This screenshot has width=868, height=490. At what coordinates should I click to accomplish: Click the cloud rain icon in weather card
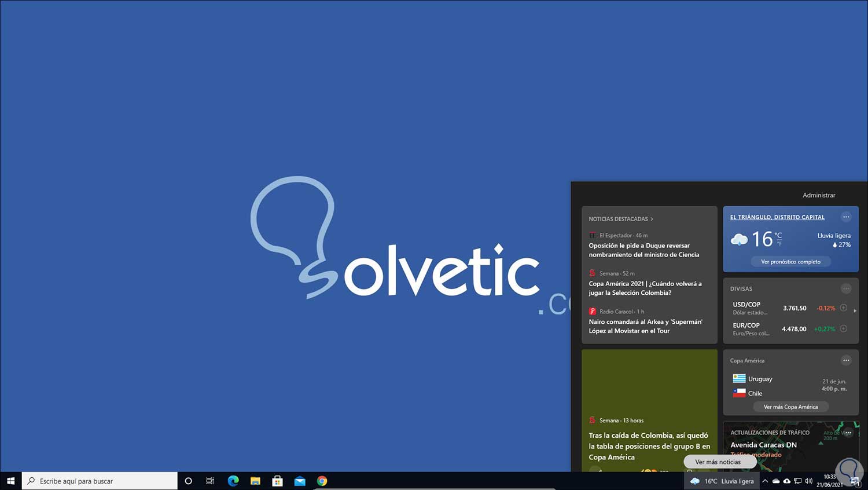739,239
